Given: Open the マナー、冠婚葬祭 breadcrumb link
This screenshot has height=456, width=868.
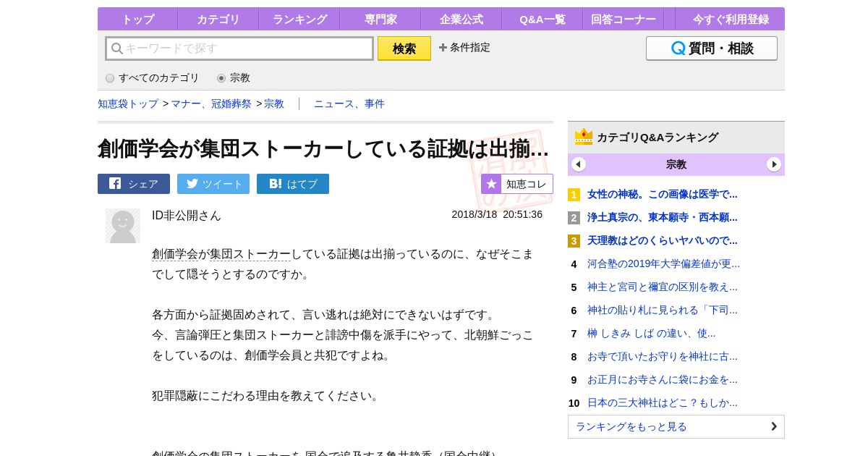Looking at the screenshot, I should (211, 104).
